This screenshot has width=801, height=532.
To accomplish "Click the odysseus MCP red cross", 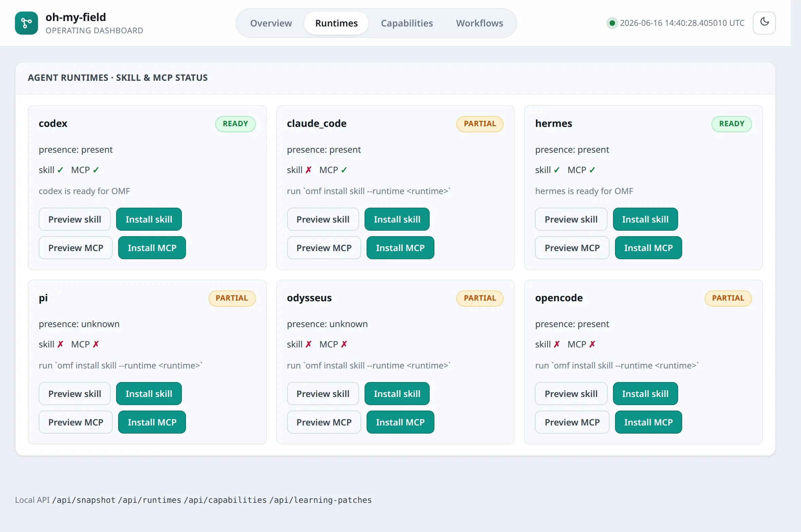I will (344, 344).
